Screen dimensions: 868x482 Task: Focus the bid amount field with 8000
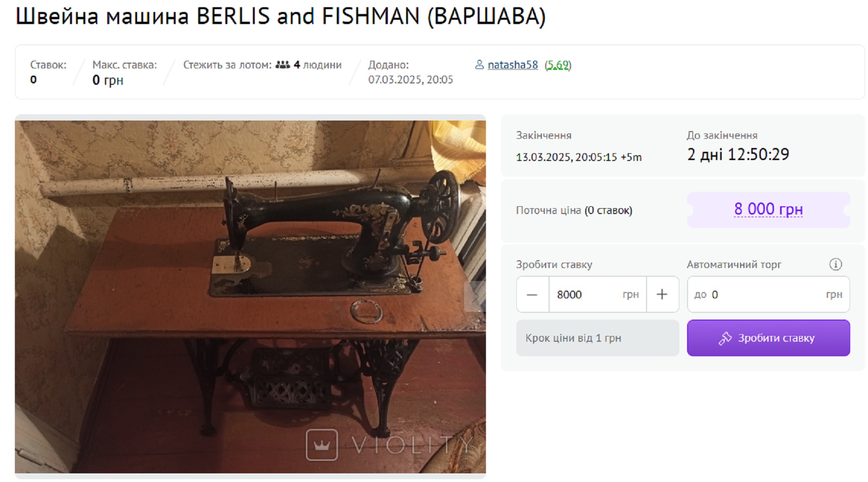click(597, 295)
